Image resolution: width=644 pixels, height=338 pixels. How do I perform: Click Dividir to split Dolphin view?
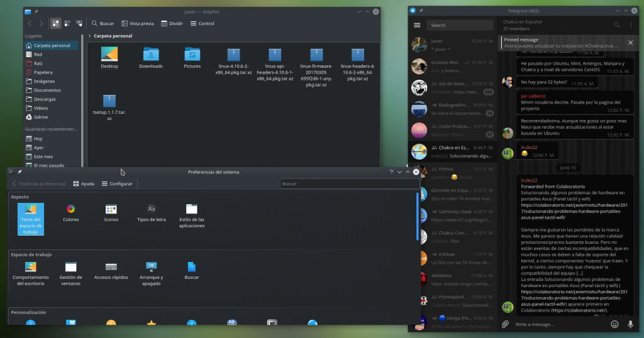(x=172, y=23)
